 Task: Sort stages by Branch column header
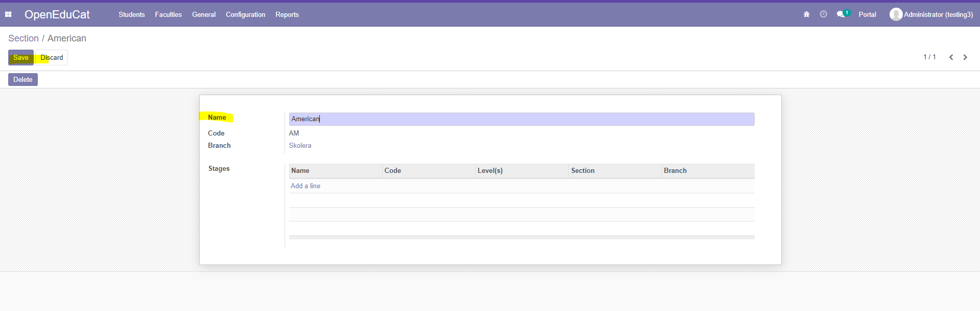click(x=708, y=171)
